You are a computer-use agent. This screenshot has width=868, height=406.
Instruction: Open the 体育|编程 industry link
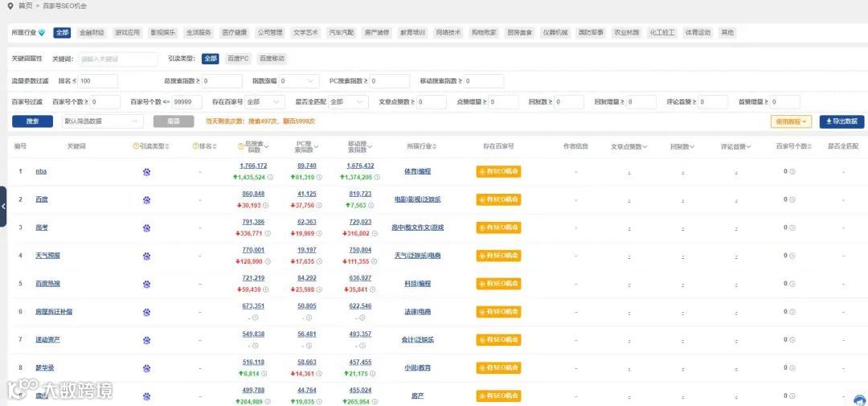[x=417, y=172]
